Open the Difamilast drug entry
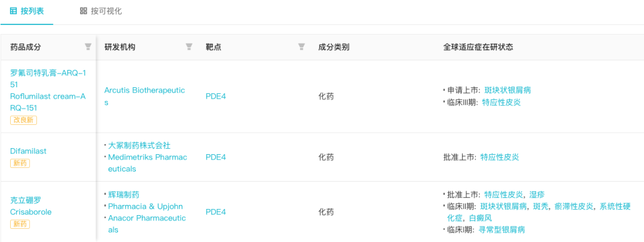The height and width of the screenshot is (242, 644). [x=29, y=151]
